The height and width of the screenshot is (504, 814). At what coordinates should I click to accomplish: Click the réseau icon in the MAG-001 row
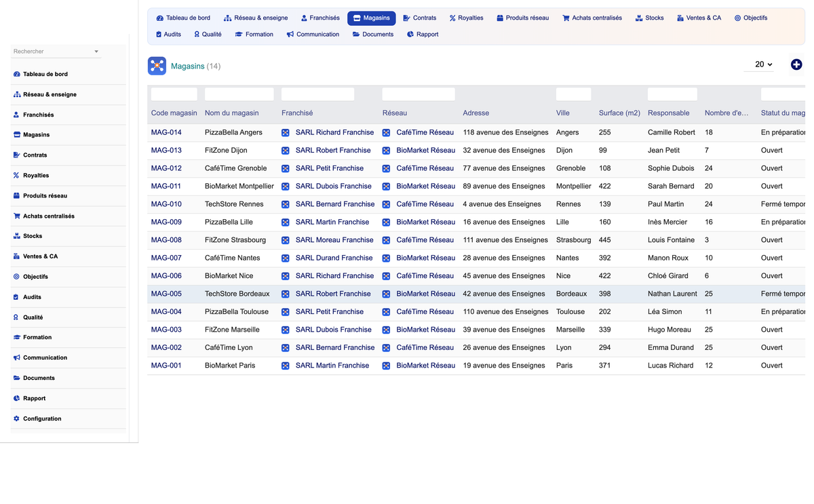[386, 366]
